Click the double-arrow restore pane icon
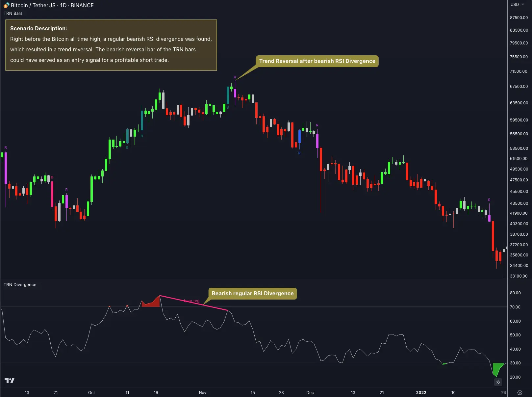 coord(498,382)
